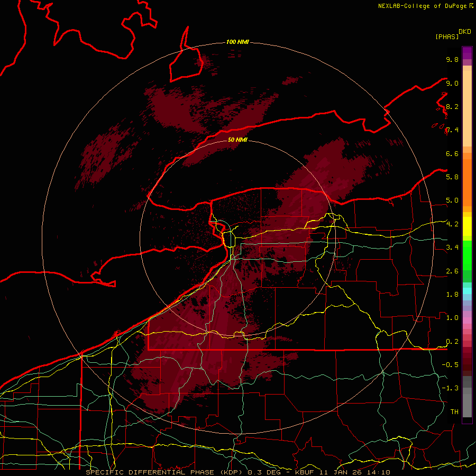Click the DKD label above the color bar
This screenshot has height=476, width=476.
[465, 32]
